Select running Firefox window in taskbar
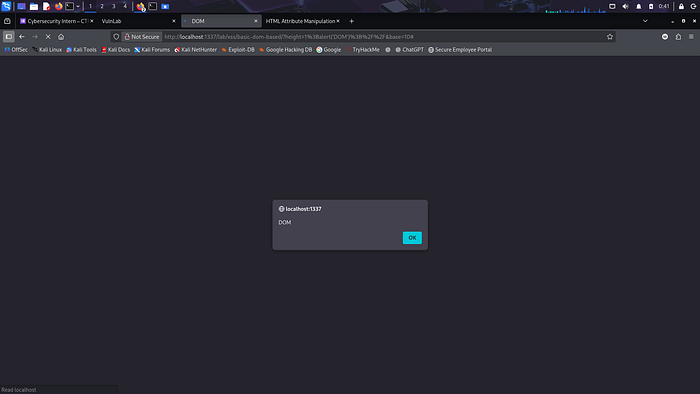 141,6
